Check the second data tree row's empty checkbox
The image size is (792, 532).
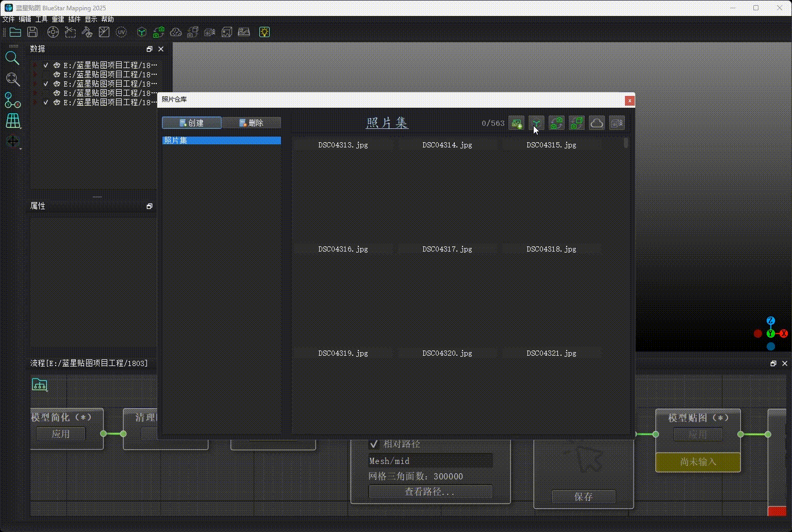click(x=46, y=75)
